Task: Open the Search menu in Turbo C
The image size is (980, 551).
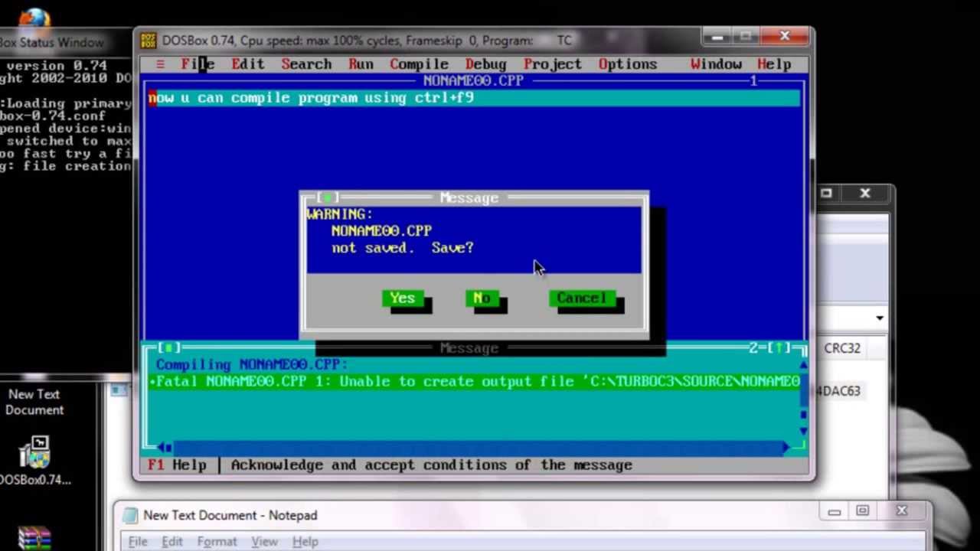Action: pyautogui.click(x=306, y=64)
